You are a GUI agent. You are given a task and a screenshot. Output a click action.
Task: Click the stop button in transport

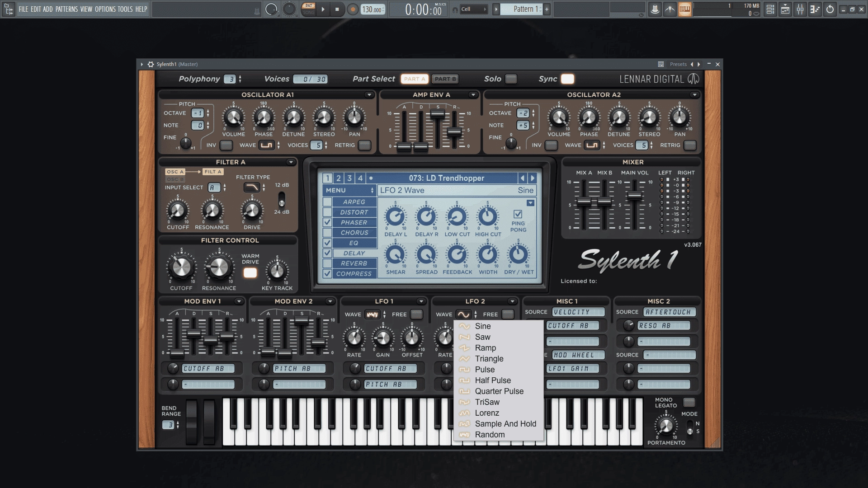[x=337, y=9]
